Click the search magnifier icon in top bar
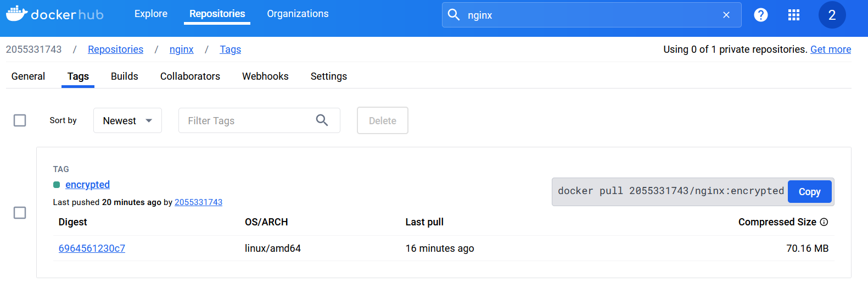 pos(453,15)
